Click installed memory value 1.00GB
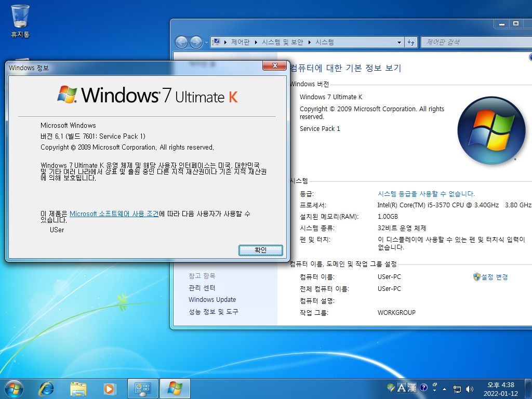The height and width of the screenshot is (399, 532). pos(388,217)
